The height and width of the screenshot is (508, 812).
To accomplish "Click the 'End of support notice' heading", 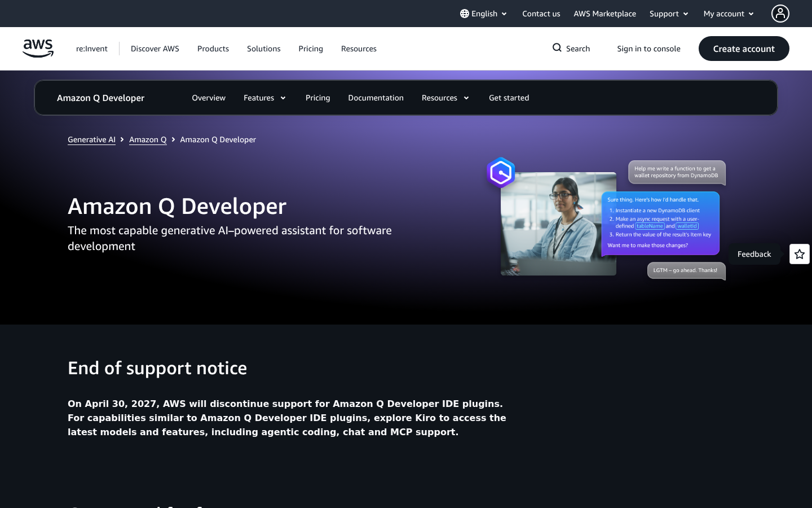I will 157,368.
